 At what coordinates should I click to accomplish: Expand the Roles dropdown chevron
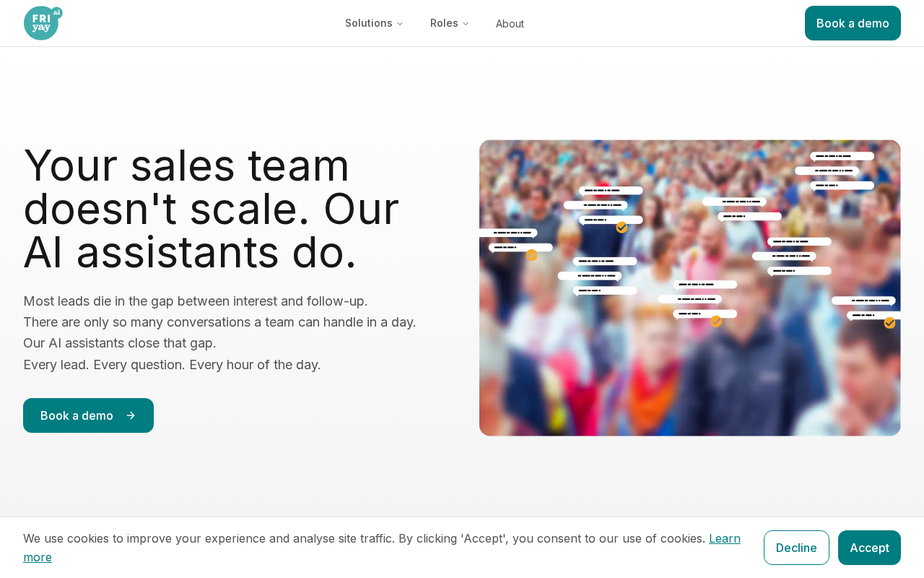coord(466,24)
